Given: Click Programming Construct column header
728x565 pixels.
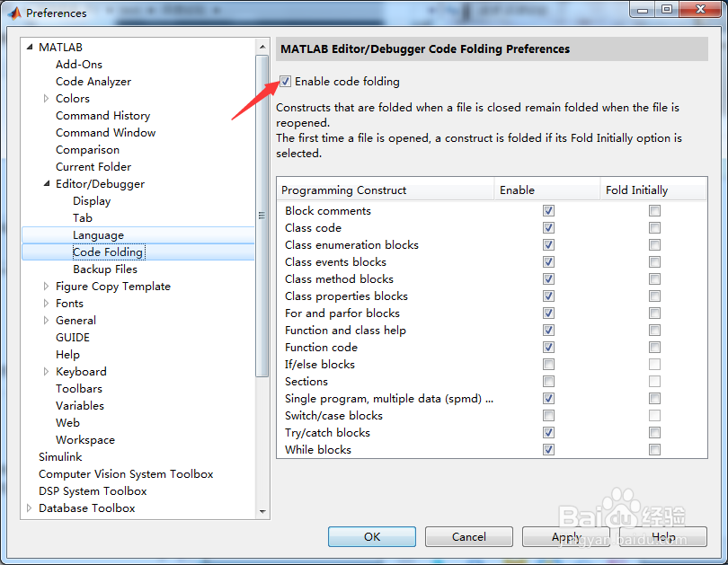Looking at the screenshot, I should click(x=386, y=190).
